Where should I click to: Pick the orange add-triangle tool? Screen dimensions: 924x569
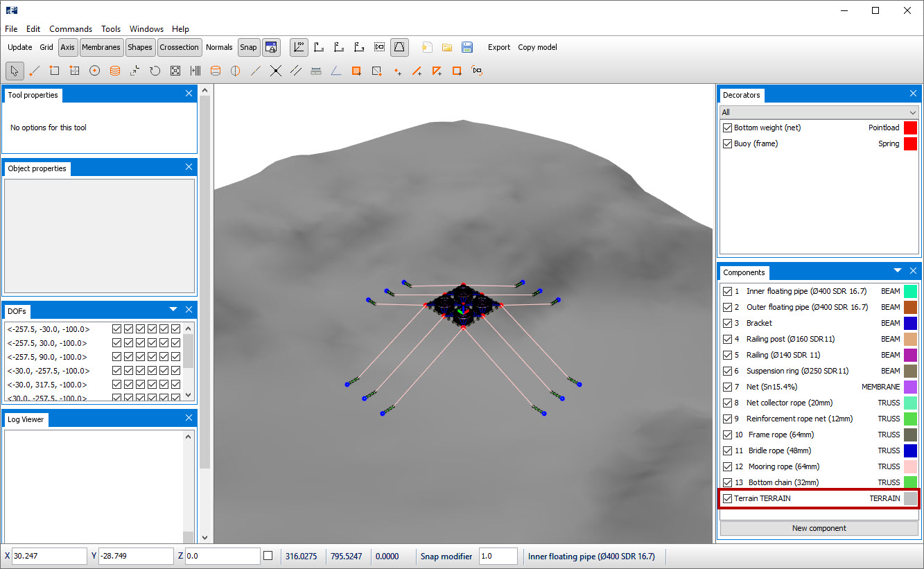[x=437, y=71]
